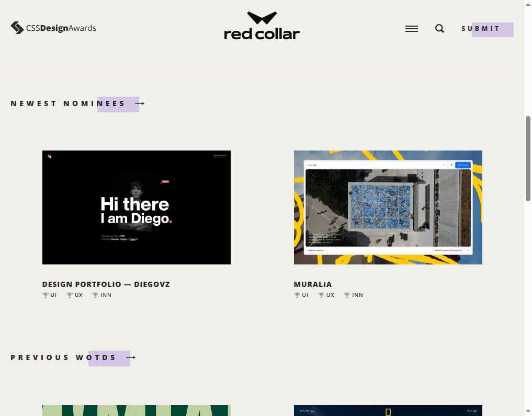
Task: Open the hamburger navigation menu
Action: tap(412, 29)
